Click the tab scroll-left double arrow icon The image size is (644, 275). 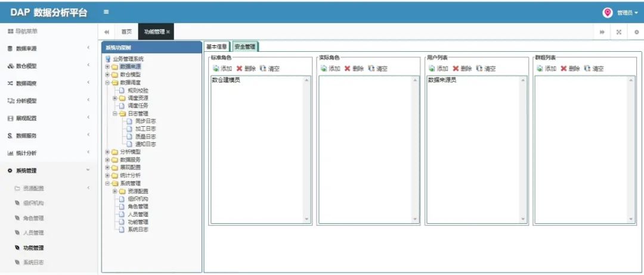click(x=107, y=32)
